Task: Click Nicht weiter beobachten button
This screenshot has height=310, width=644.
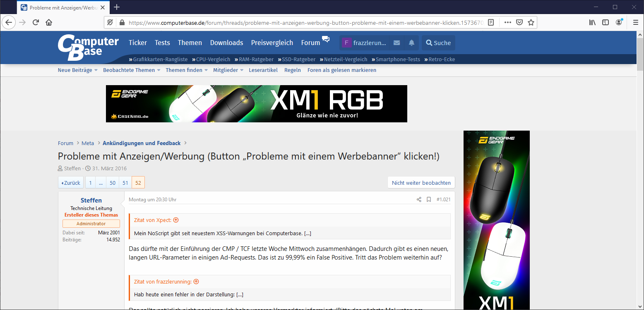Action: (421, 183)
